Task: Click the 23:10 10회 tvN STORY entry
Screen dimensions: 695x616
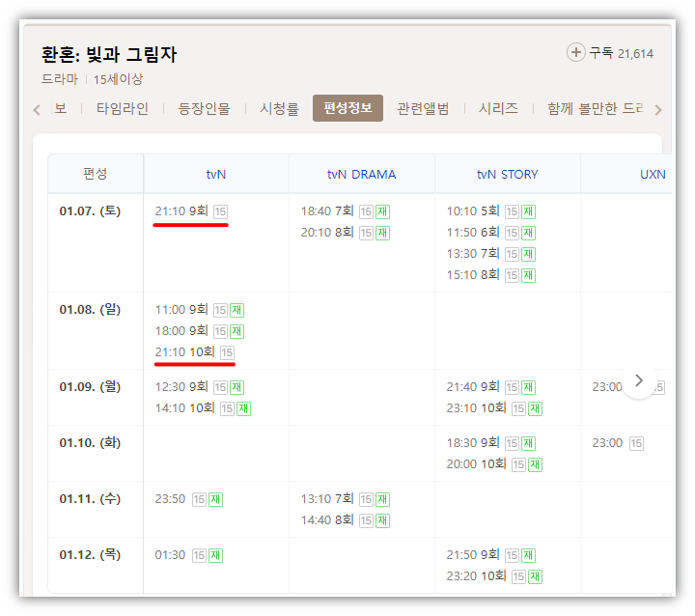Action: [x=494, y=408]
